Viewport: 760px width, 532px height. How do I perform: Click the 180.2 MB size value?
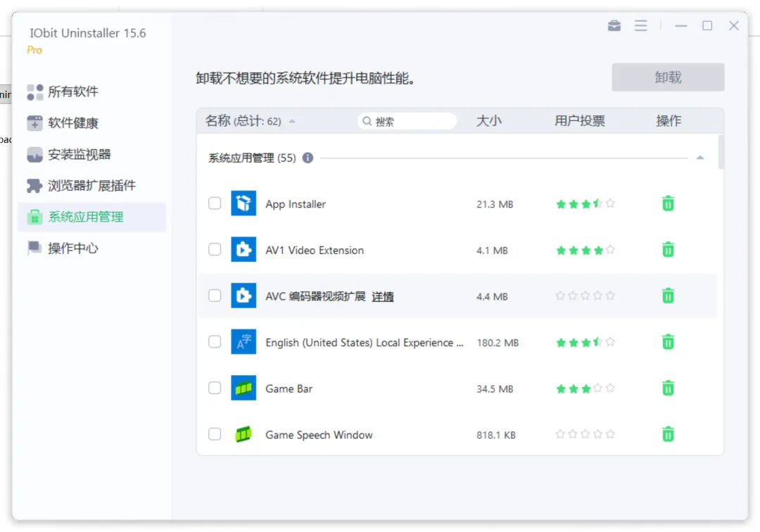pyautogui.click(x=498, y=343)
